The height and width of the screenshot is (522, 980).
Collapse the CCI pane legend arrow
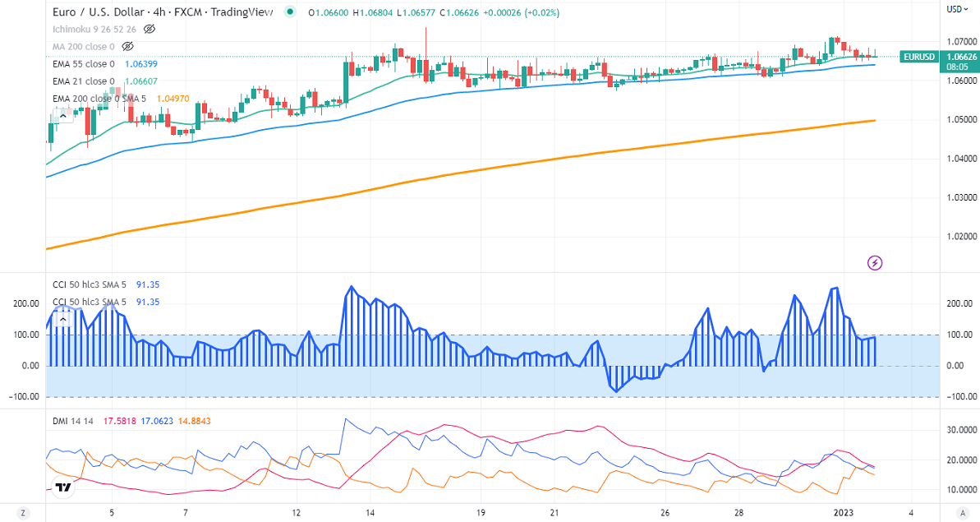coord(62,320)
